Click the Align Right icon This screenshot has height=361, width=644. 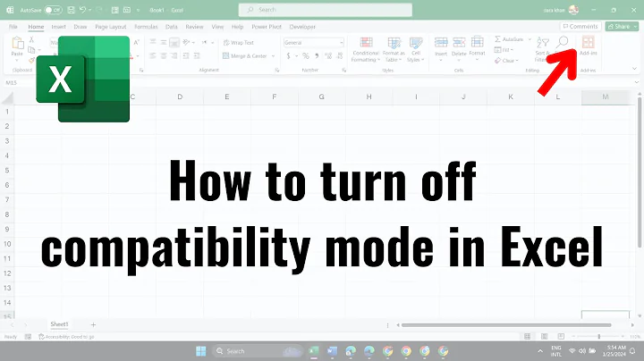[x=174, y=55]
